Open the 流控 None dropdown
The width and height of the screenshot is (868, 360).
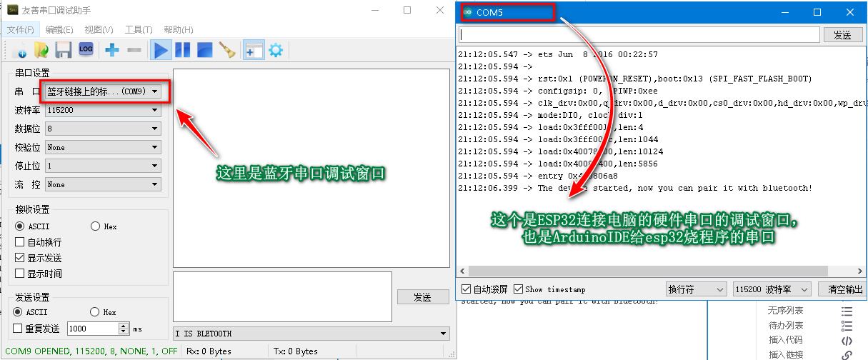(x=103, y=184)
